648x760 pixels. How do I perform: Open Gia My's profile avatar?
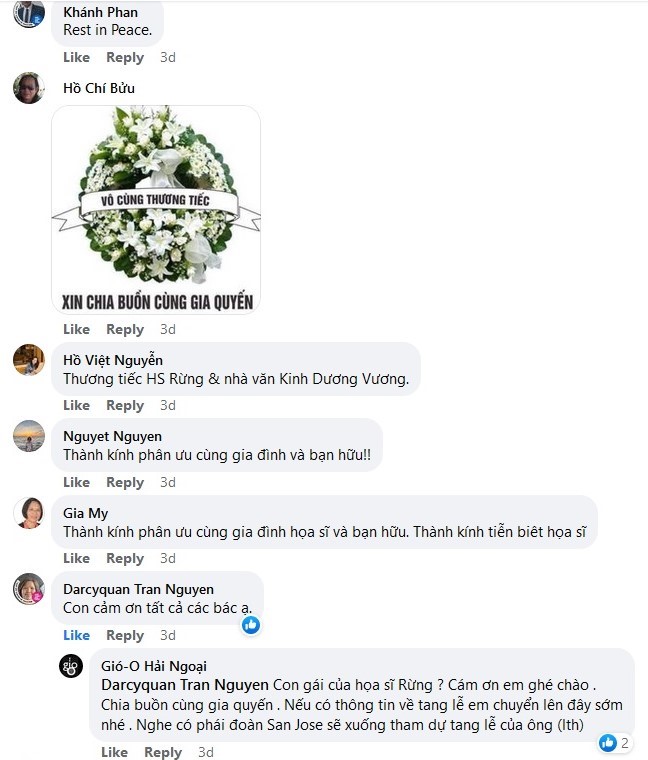tap(29, 513)
